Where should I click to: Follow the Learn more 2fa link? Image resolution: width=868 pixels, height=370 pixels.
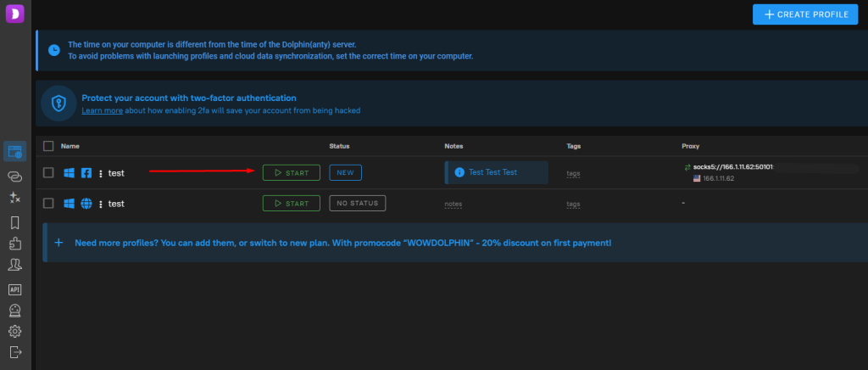tap(103, 111)
